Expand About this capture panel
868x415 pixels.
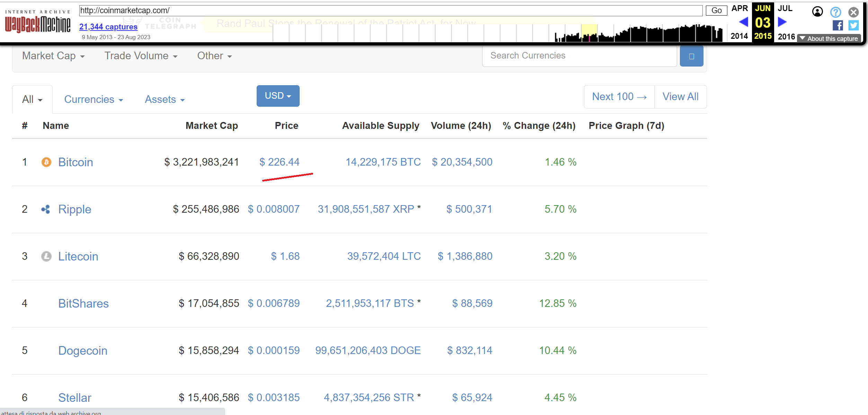pos(829,38)
